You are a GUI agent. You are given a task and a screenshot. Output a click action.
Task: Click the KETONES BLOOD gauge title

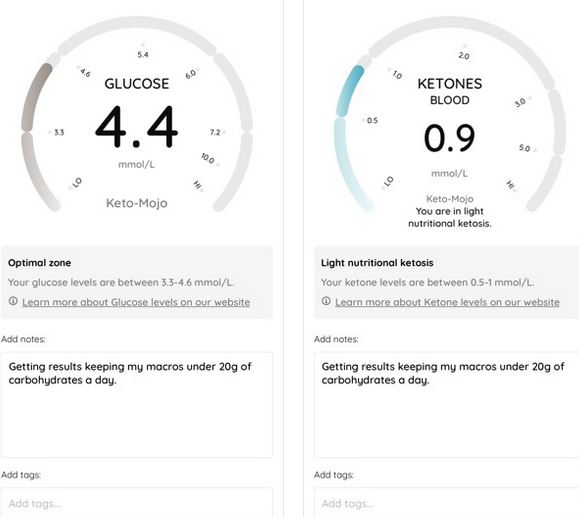click(x=449, y=91)
